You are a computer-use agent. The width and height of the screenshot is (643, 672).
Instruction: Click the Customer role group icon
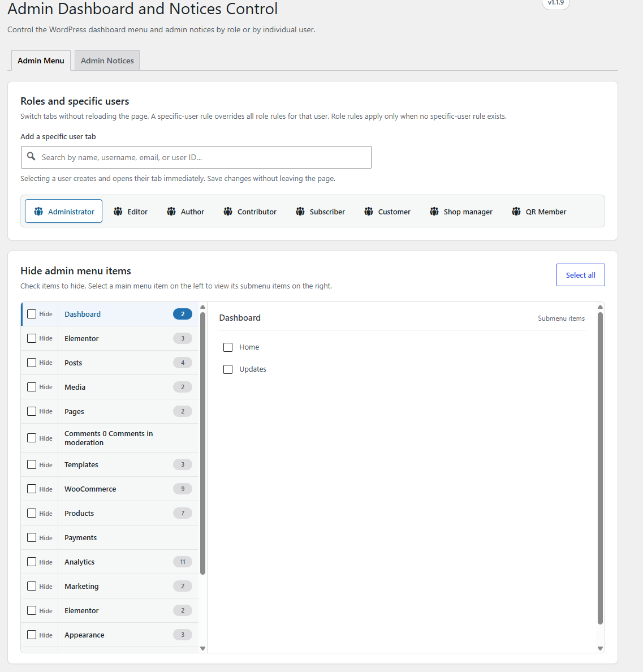[368, 212]
